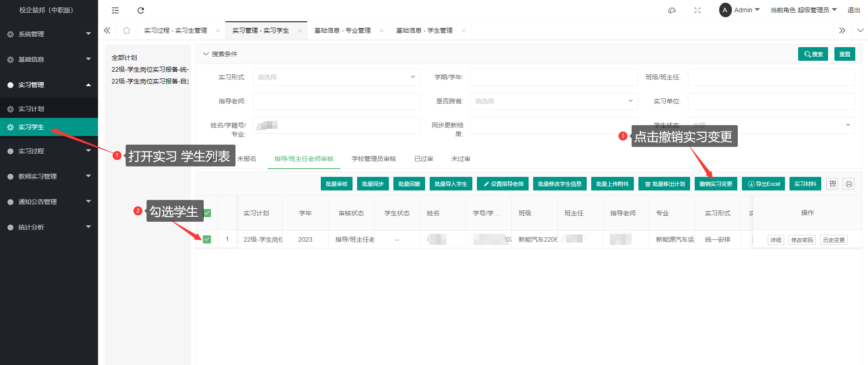Go to the home tab icon
The height and width of the screenshot is (365, 868).
pos(127,30)
